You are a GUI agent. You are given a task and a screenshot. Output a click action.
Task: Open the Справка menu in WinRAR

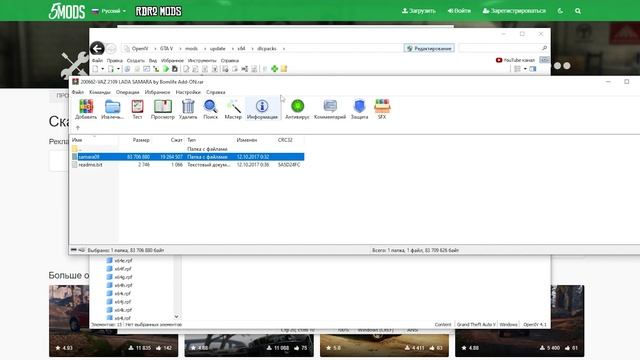tap(216, 92)
